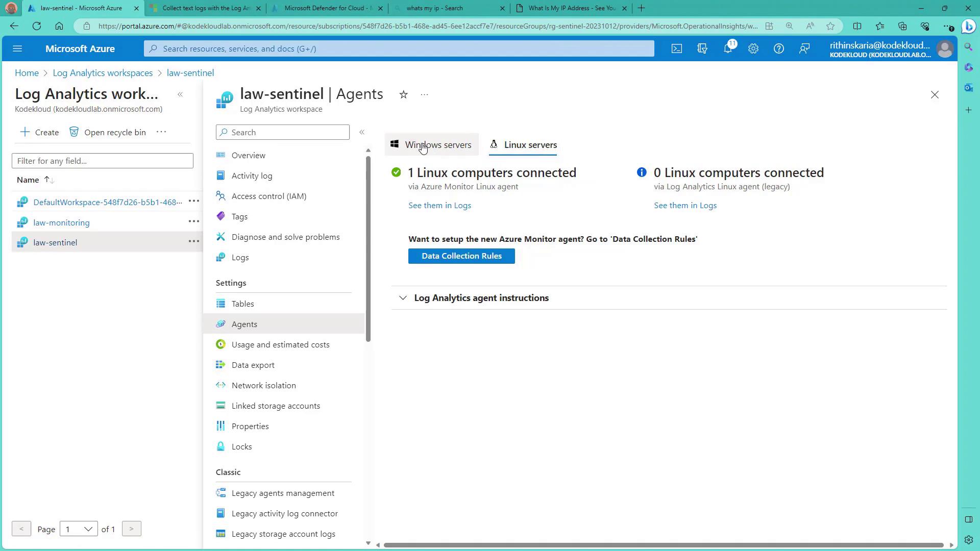Switch to Windows servers tab
Viewport: 980px width, 551px height.
coord(431,145)
